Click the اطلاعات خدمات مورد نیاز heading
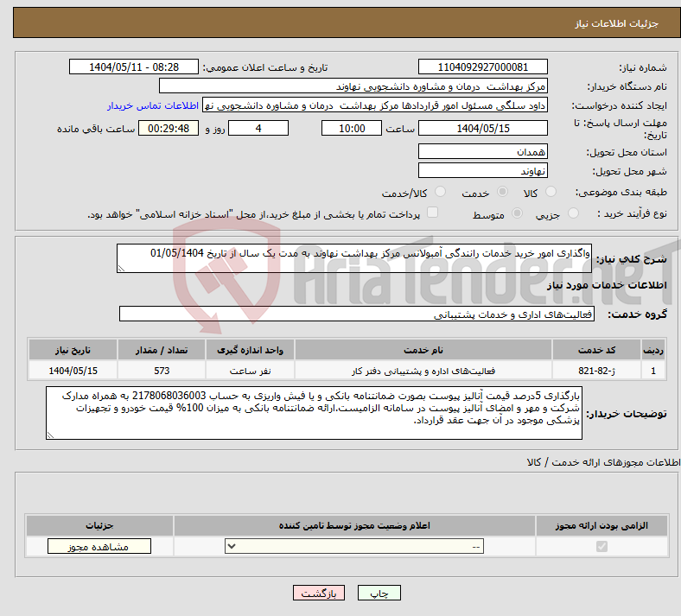681x616 pixels. (607, 285)
